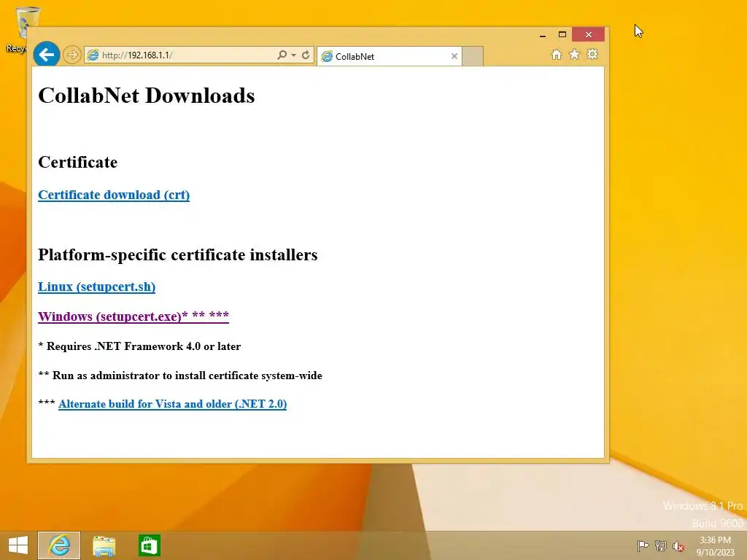Click the Run as administrator note
This screenshot has width=747, height=560.
pyautogui.click(x=180, y=376)
